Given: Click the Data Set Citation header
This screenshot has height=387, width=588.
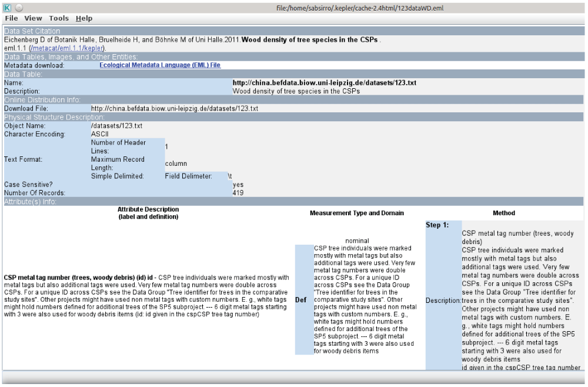Looking at the screenshot, I should [293, 31].
